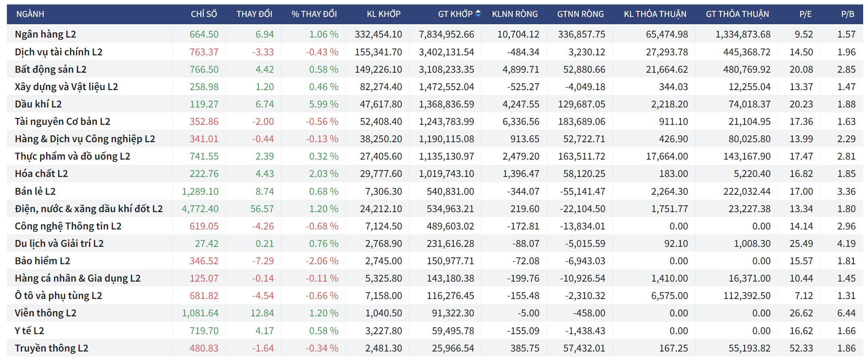Click GT THỎA THUẬN column header
868x360 pixels.
click(x=737, y=14)
